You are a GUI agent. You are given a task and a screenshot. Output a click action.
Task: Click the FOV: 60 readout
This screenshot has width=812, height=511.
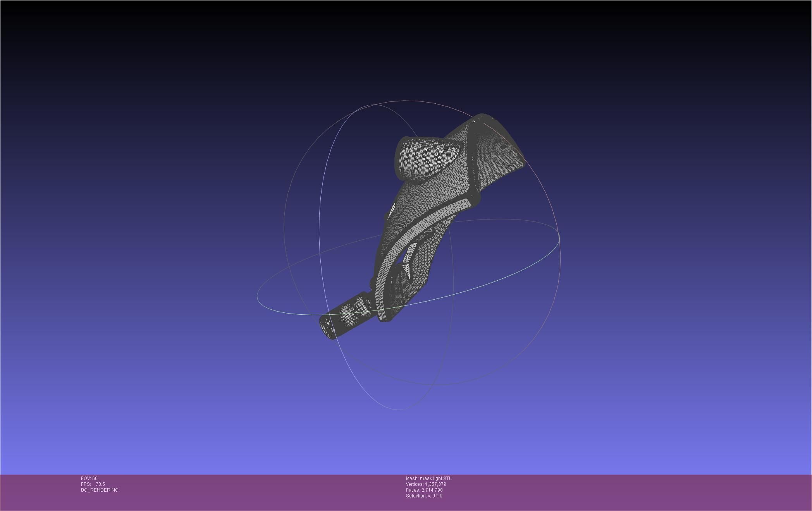tap(89, 478)
